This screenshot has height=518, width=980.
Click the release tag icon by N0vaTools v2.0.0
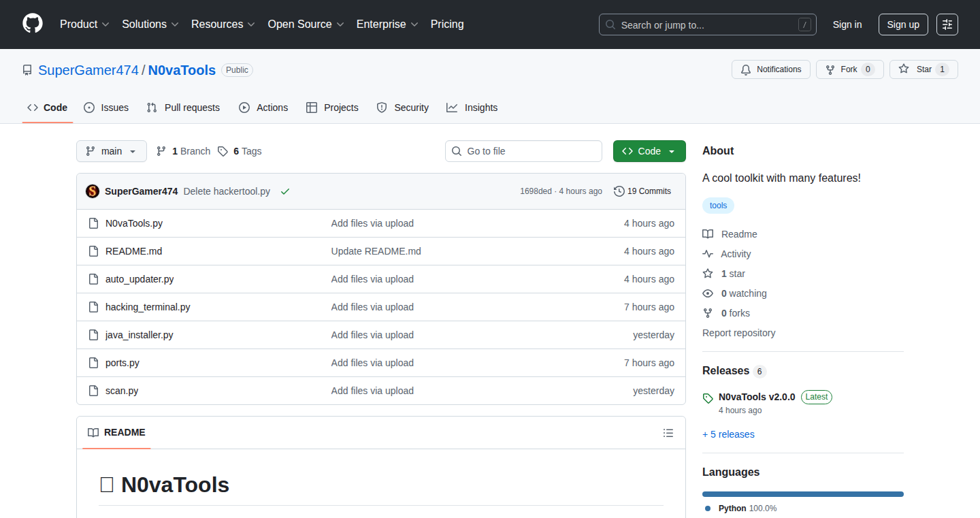(708, 398)
